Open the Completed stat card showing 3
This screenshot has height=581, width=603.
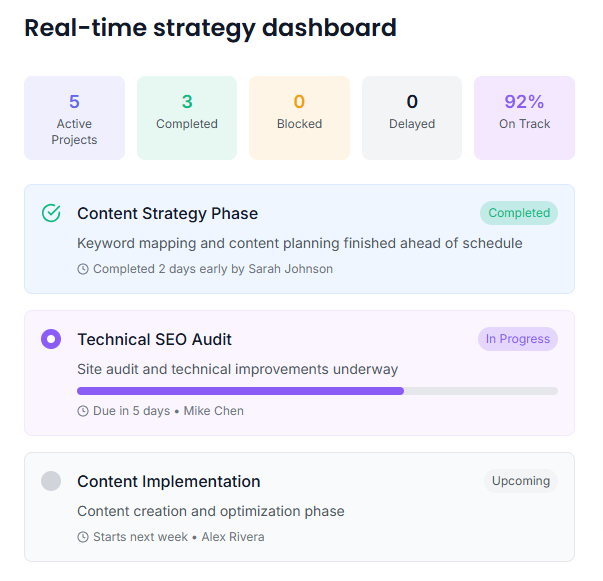[x=187, y=118]
